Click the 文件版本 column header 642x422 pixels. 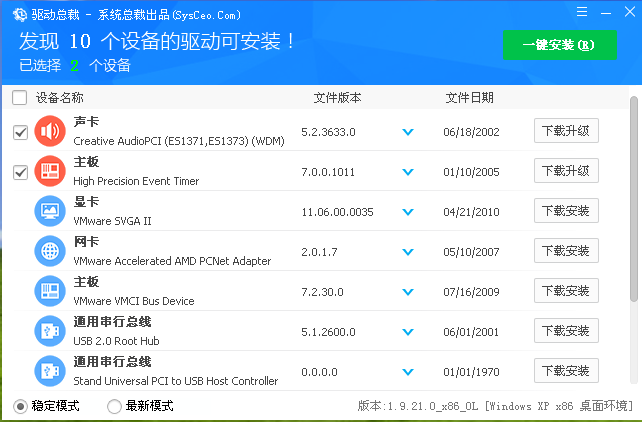click(x=337, y=98)
